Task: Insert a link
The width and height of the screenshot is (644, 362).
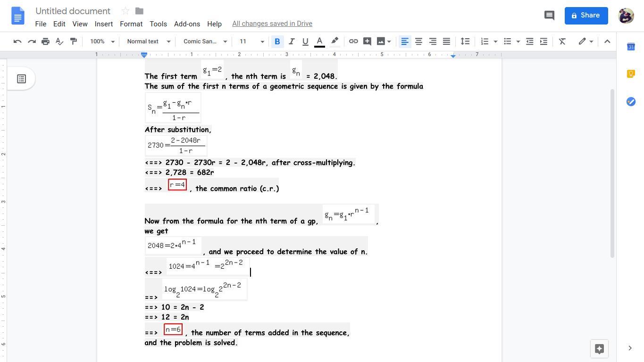Action: pos(353,41)
